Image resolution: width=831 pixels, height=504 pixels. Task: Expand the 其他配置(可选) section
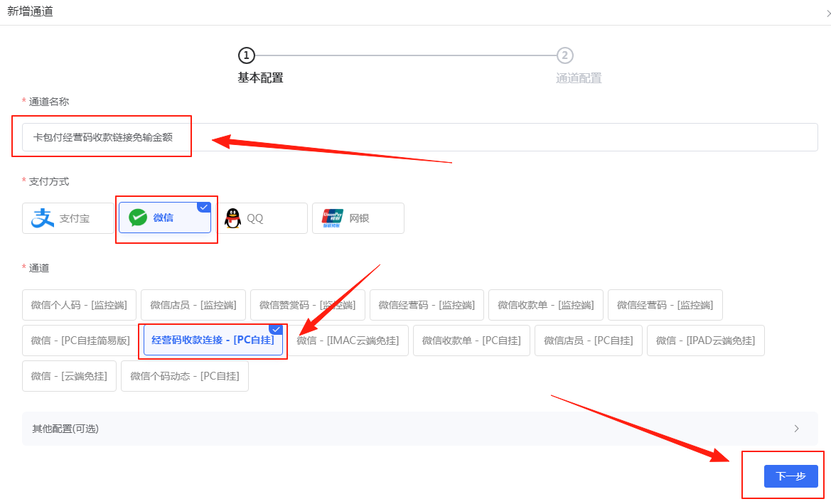[x=419, y=429]
